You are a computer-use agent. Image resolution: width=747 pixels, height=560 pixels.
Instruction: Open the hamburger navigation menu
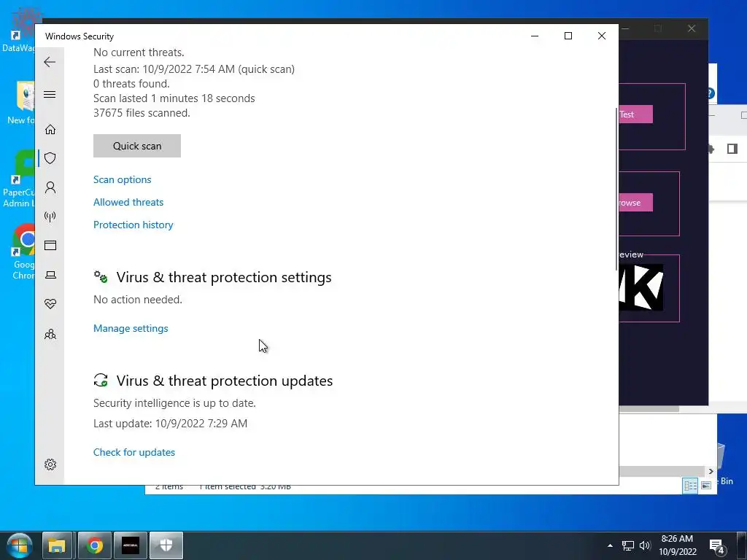tap(50, 94)
